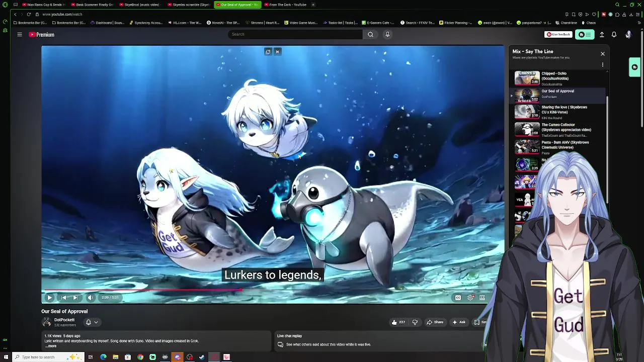644x362 pixels.
Task: Mute the video with the volume icon
Action: (x=90, y=298)
